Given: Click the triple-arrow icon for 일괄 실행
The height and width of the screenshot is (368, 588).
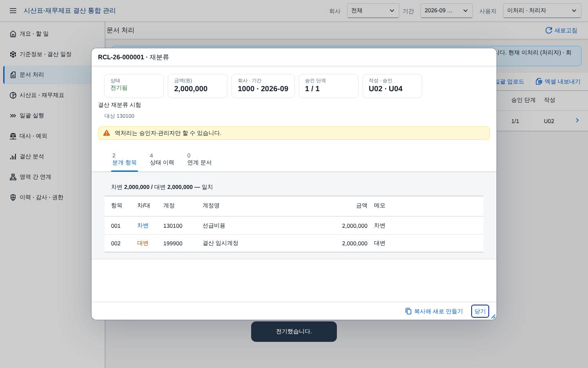Looking at the screenshot, I should coord(13,116).
